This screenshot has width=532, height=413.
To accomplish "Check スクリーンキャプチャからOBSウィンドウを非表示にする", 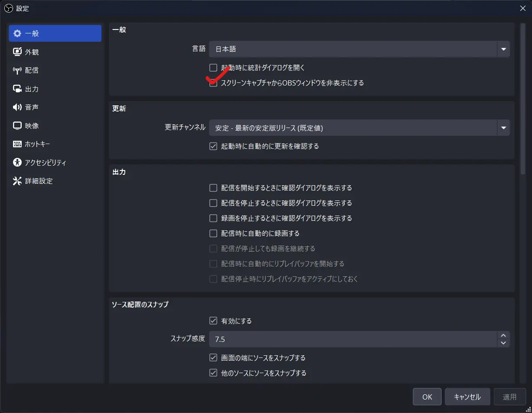I will (213, 83).
